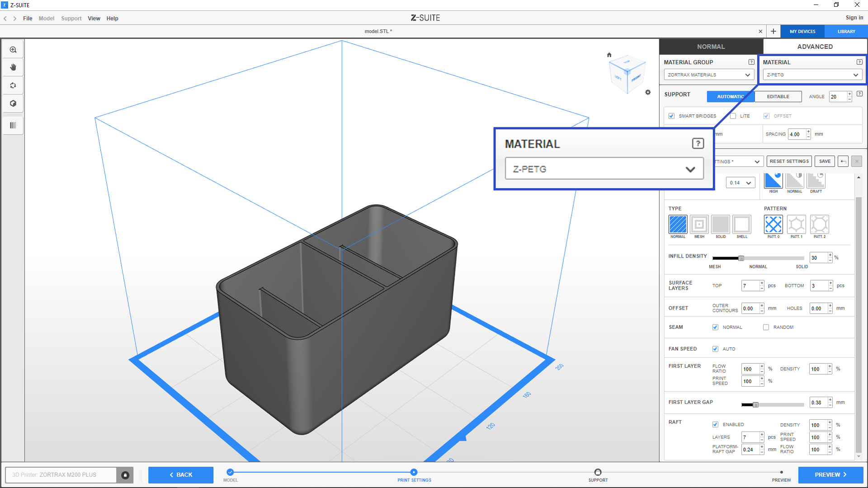Image resolution: width=868 pixels, height=488 pixels.
Task: Click the home view icon
Action: click(609, 55)
